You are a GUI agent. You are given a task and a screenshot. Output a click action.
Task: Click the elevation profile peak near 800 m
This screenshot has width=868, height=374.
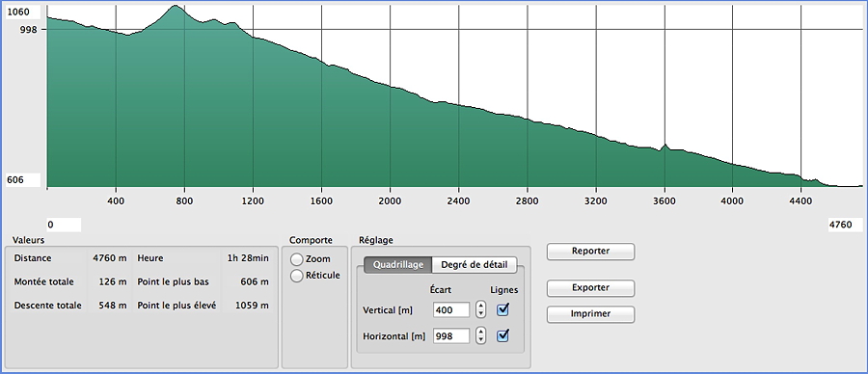tap(176, 7)
